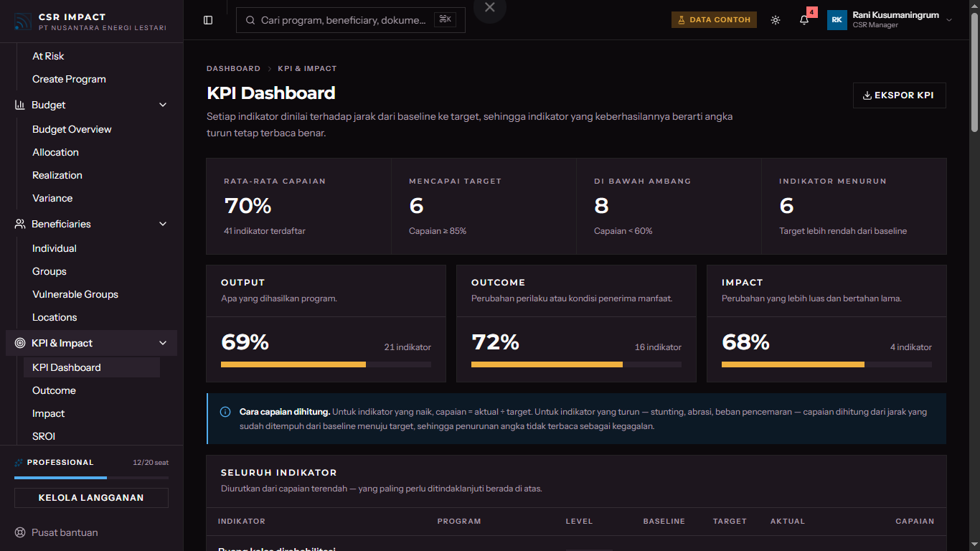The height and width of the screenshot is (551, 980).
Task: Open Create Program in sidebar
Action: click(x=69, y=79)
